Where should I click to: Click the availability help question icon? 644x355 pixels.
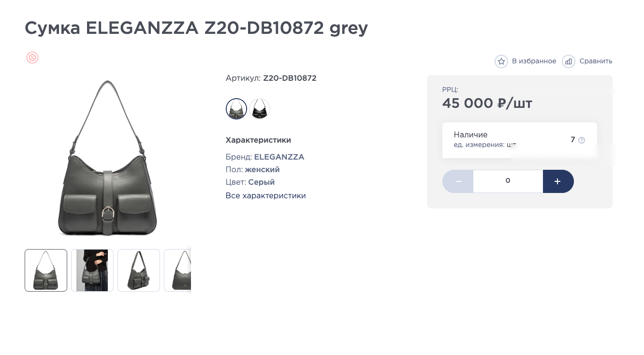pyautogui.click(x=582, y=140)
